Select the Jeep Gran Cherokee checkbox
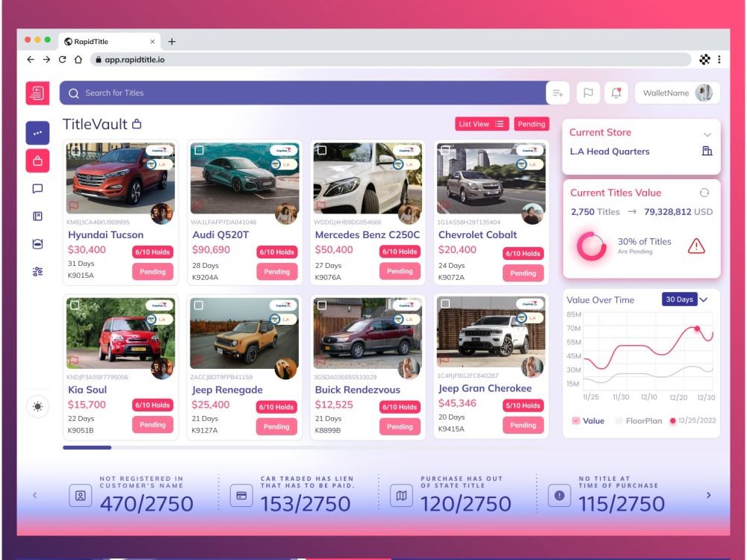Screen dimensions: 747x560 [x=445, y=303]
